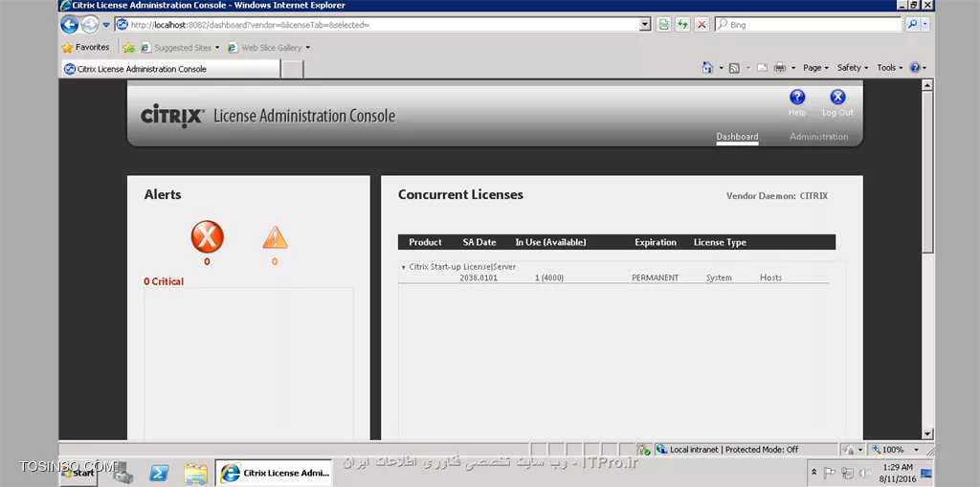Click the red Stop loading X icon
The height and width of the screenshot is (487, 980).
click(702, 24)
